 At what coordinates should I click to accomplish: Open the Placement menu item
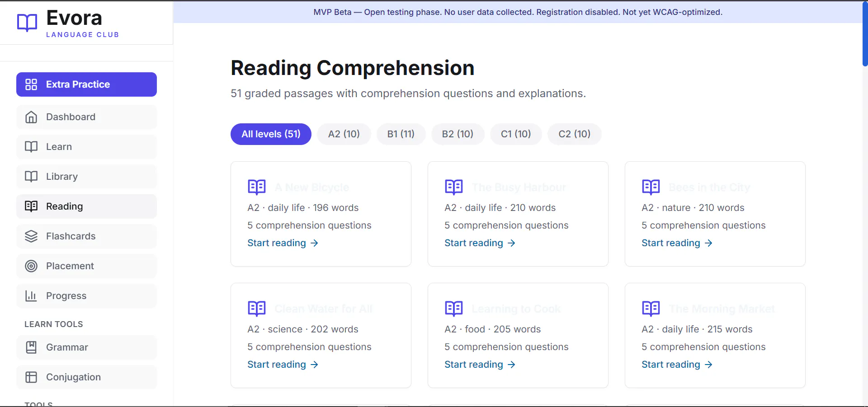[x=86, y=266]
